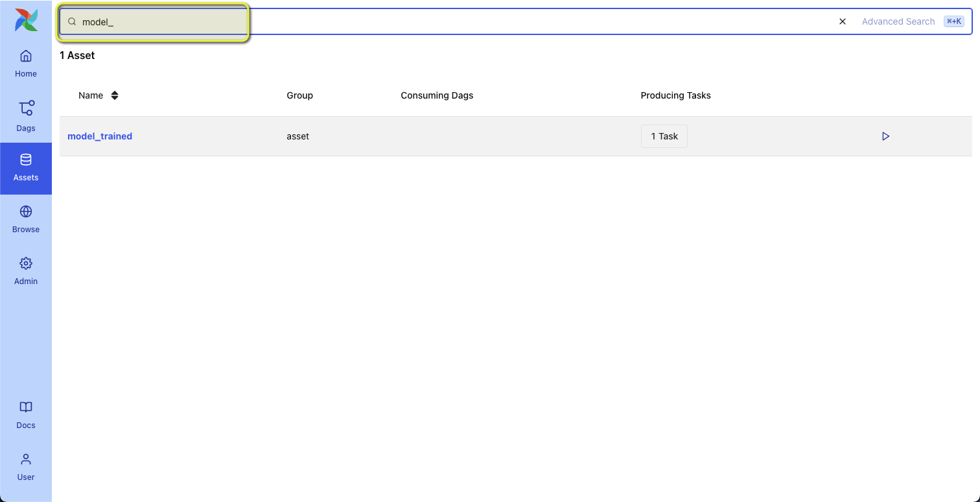
Task: Open the Browse menu
Action: point(26,220)
